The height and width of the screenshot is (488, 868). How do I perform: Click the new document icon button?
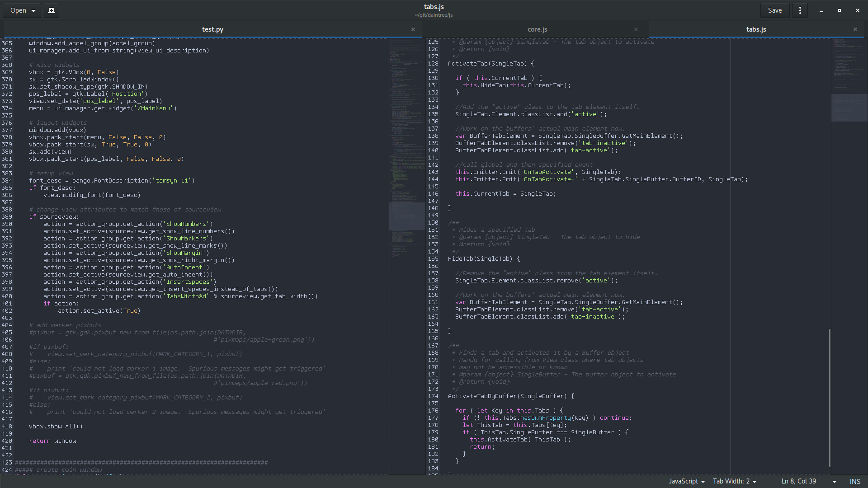click(52, 10)
